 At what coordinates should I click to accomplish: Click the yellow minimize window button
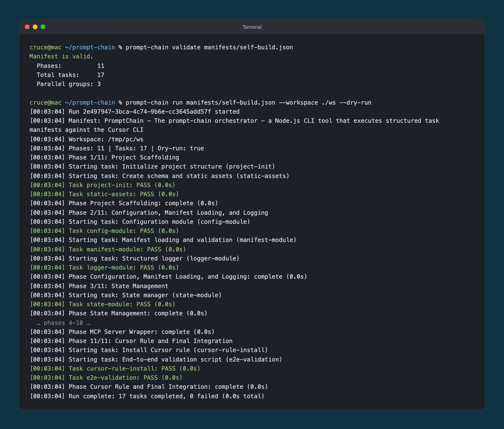tap(35, 27)
